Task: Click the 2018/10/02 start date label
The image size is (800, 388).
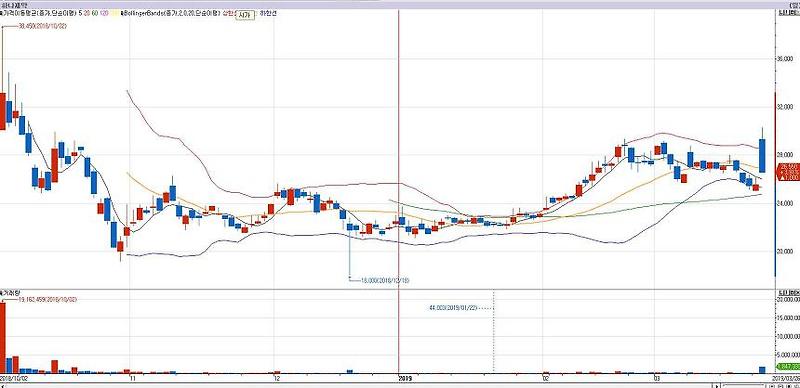Action: [13, 378]
